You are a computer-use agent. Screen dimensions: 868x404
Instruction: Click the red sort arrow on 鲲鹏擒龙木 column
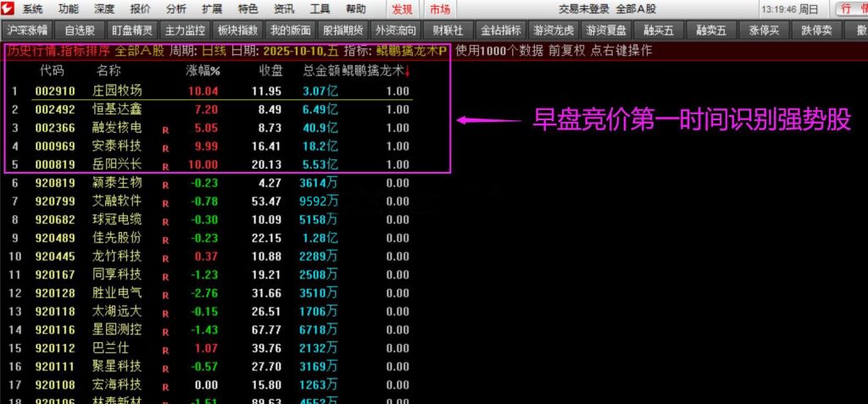click(408, 71)
